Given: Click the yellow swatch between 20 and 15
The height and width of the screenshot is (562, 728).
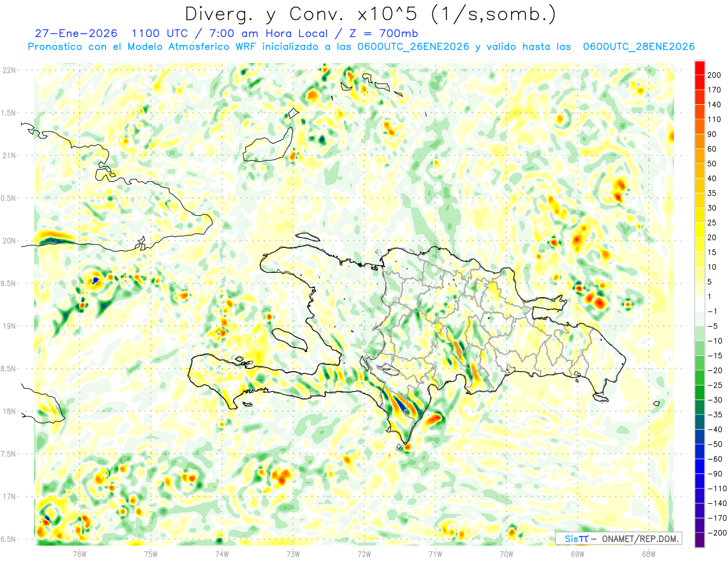Looking at the screenshot, I should (699, 245).
